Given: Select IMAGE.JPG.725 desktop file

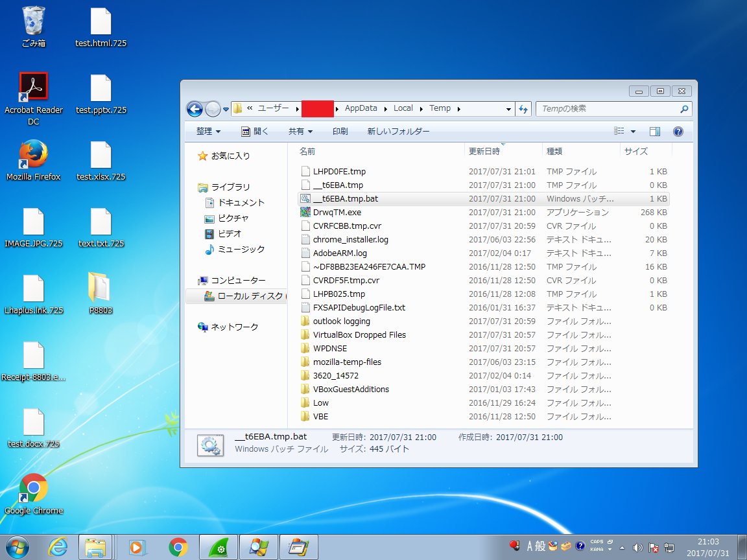Looking at the screenshot, I should tap(33, 227).
